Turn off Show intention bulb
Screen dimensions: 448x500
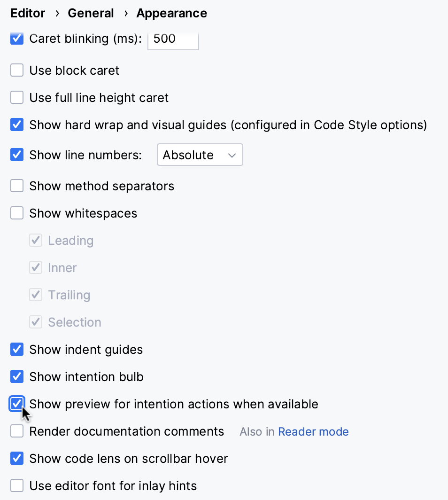click(x=17, y=376)
